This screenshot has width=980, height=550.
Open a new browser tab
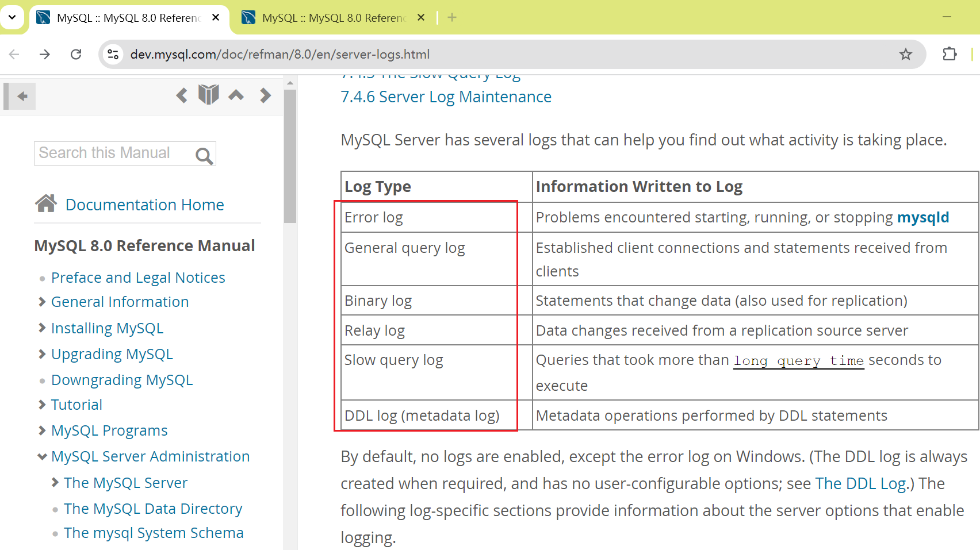[452, 18]
